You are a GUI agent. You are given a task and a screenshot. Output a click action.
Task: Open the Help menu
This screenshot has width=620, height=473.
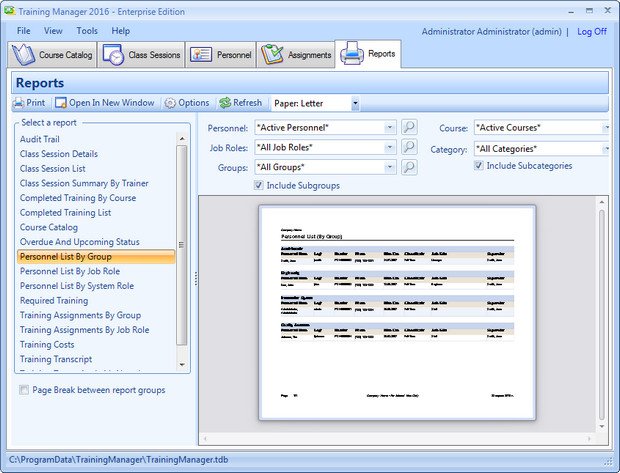(121, 31)
